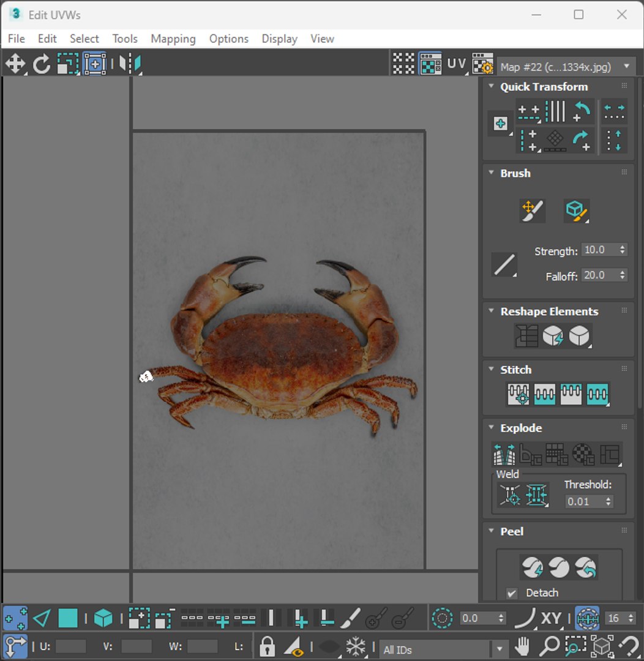This screenshot has height=661, width=644.
Task: Click the Set Pivot button in Quick Transform
Action: [501, 124]
